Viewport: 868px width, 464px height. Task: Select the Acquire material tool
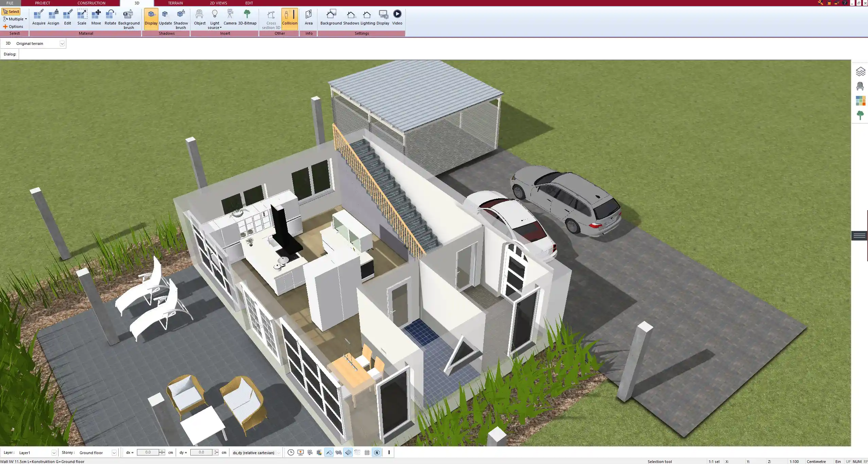tap(39, 17)
